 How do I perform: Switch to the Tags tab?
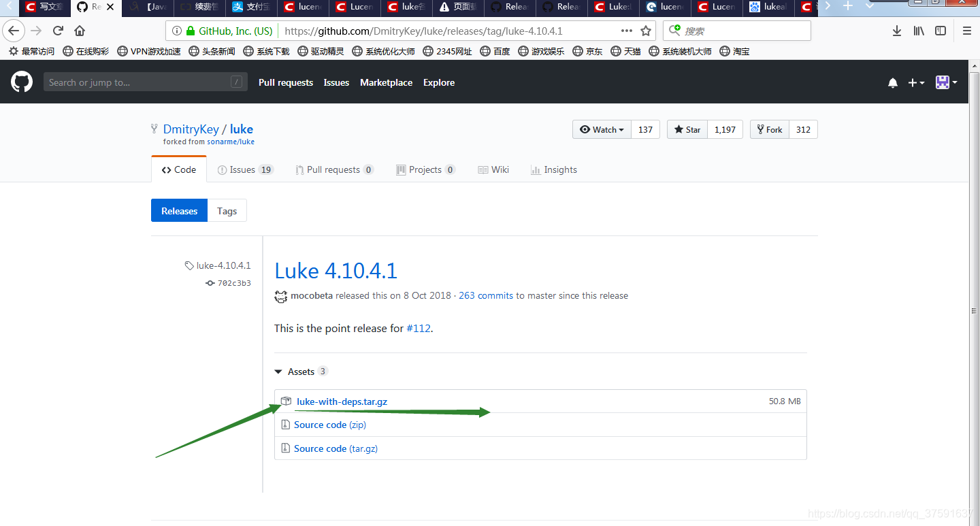(x=227, y=210)
